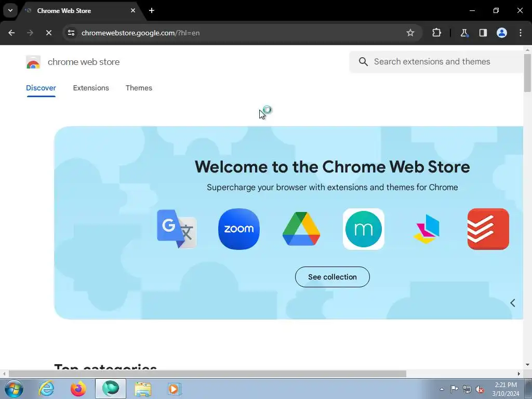
Task: Toggle the side panel
Action: pos(483,33)
